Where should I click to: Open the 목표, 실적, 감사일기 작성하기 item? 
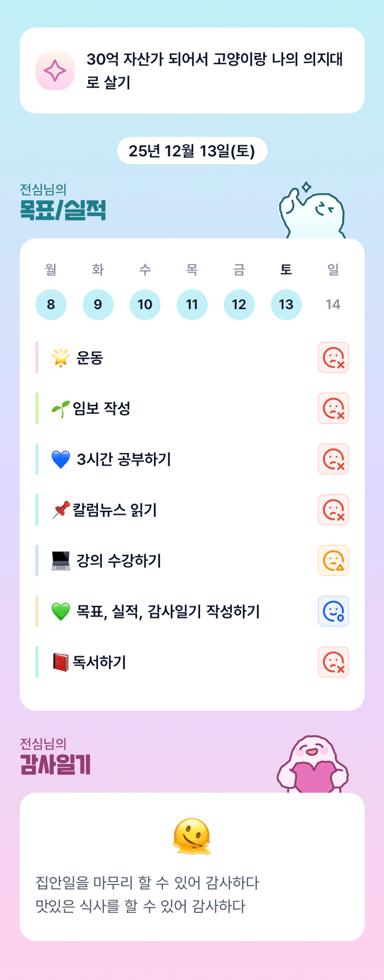pyautogui.click(x=168, y=611)
